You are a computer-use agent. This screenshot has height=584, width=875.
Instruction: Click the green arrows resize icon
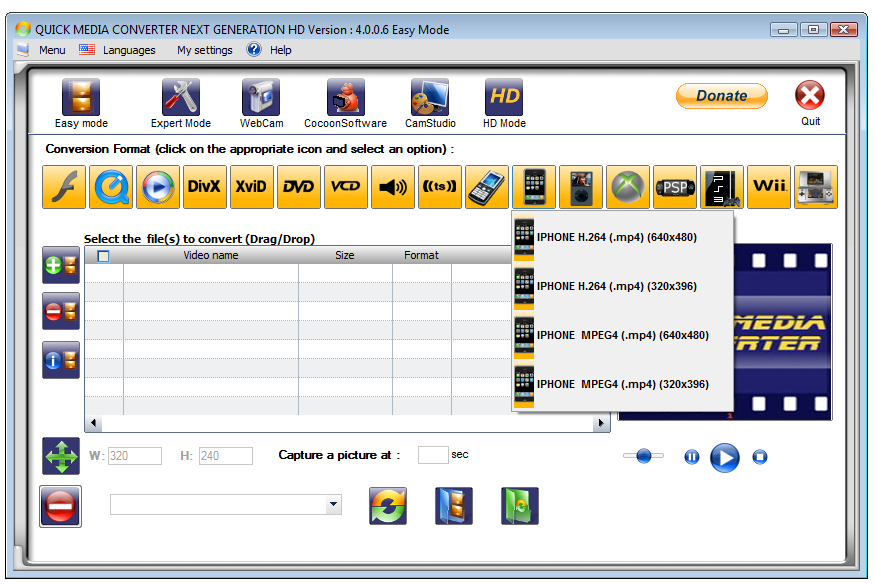61,456
